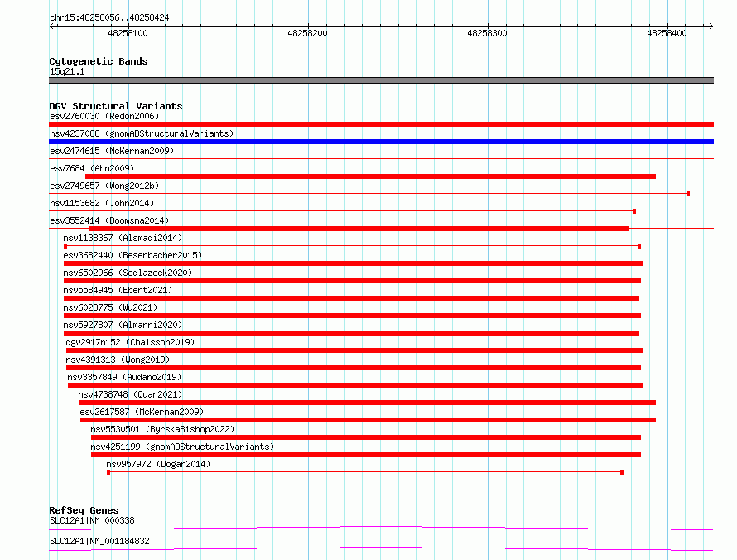
Task: Select nsv957972 (Dogan2014) label
Action: coord(158,464)
